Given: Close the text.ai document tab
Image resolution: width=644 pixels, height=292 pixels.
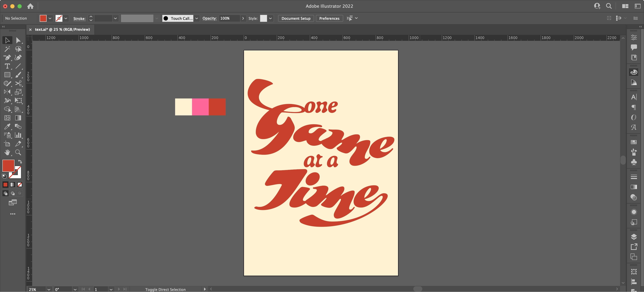Looking at the screenshot, I should click(x=30, y=30).
